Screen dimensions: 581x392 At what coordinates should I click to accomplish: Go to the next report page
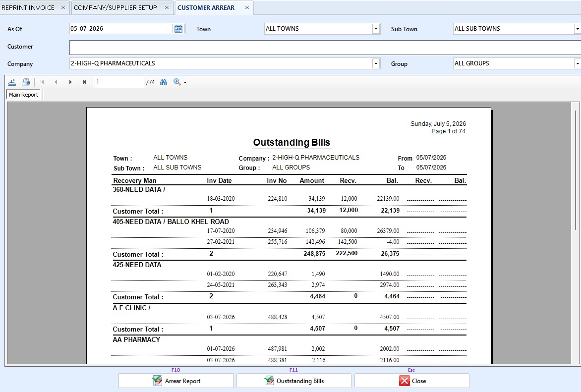click(x=70, y=82)
